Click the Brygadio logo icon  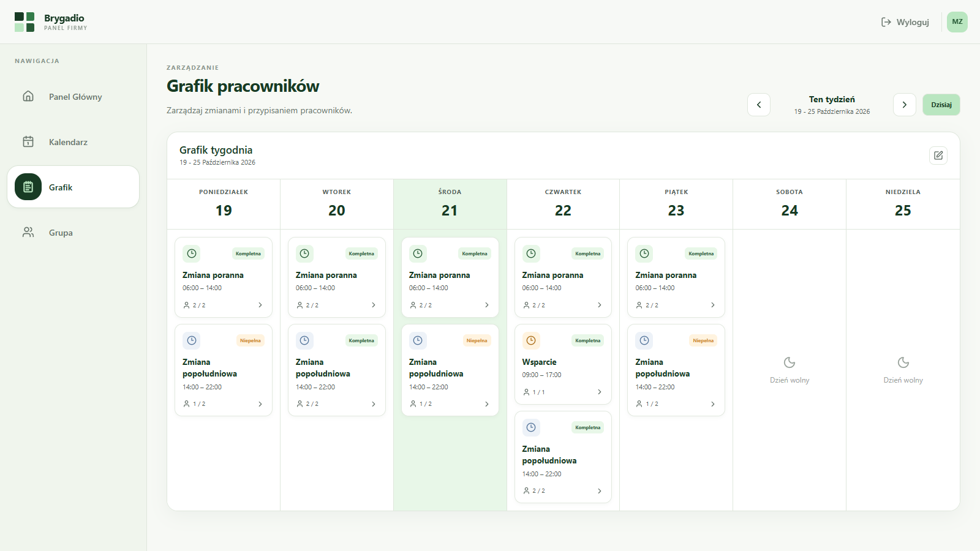[24, 22]
